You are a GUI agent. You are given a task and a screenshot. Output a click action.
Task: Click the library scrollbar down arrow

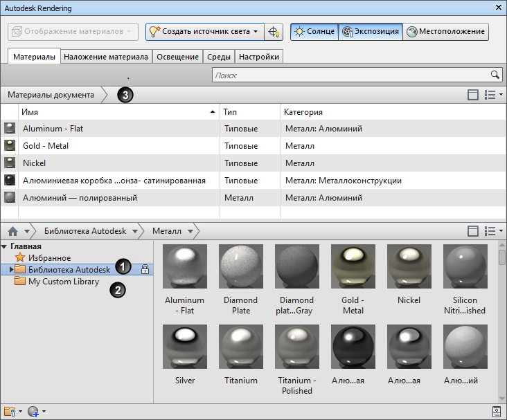click(x=502, y=399)
